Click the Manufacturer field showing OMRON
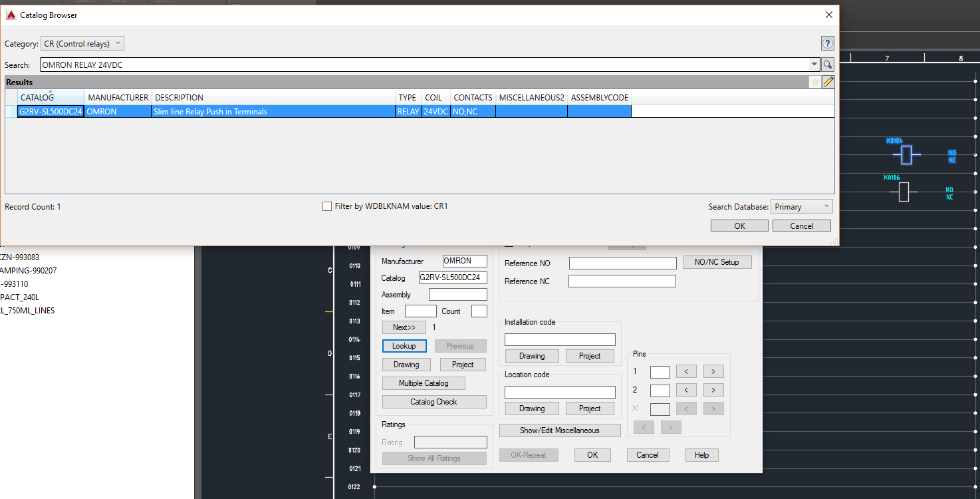Image resolution: width=980 pixels, height=499 pixels. pos(465,261)
